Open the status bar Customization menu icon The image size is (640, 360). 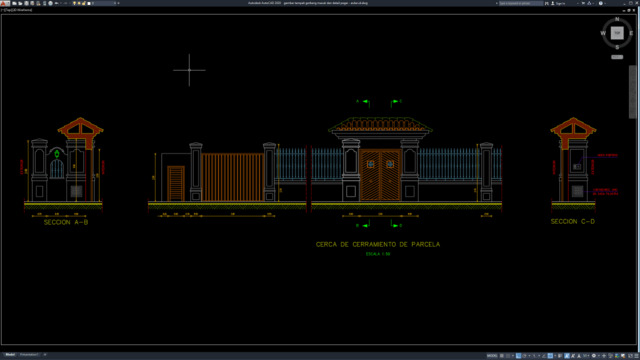[x=636, y=356]
